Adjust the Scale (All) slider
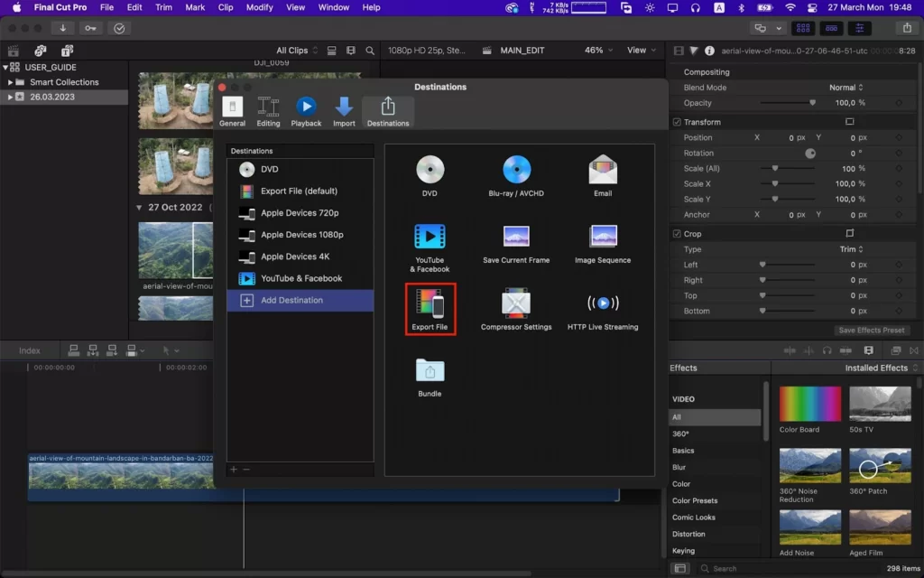 pos(788,168)
